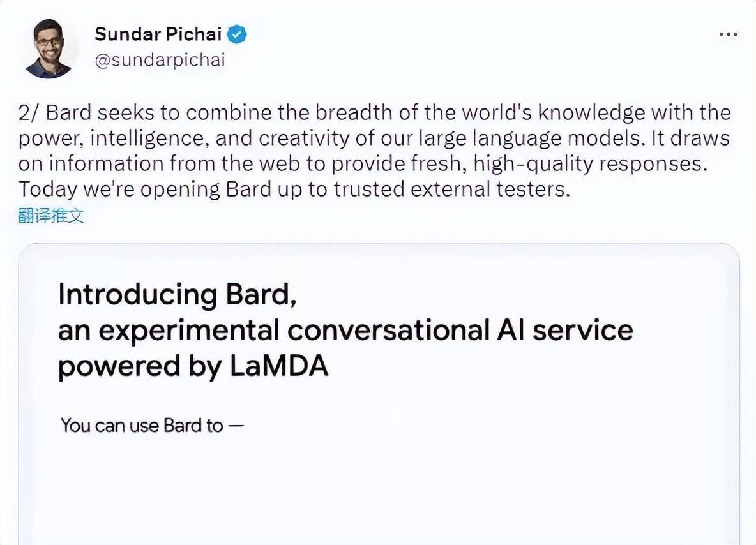Screen dimensions: 756x545
Task: Click the blue verified checkmark badge
Action: tap(238, 34)
